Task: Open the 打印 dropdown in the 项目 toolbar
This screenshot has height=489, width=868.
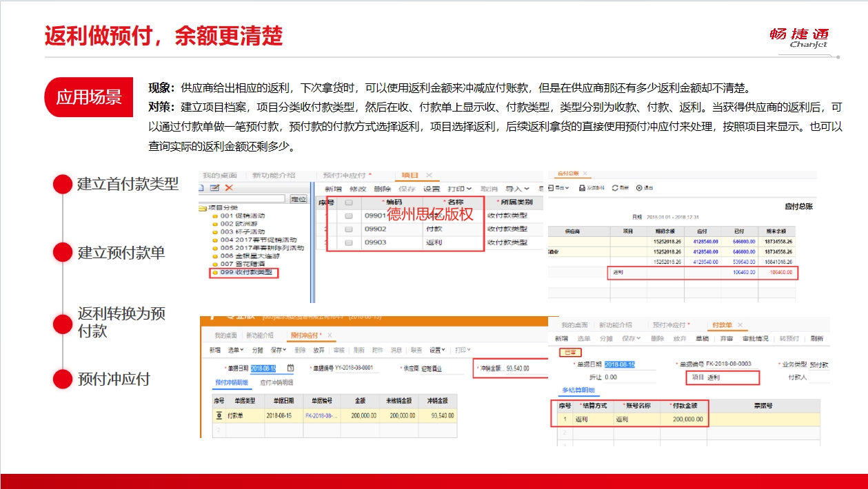Action: (x=459, y=189)
